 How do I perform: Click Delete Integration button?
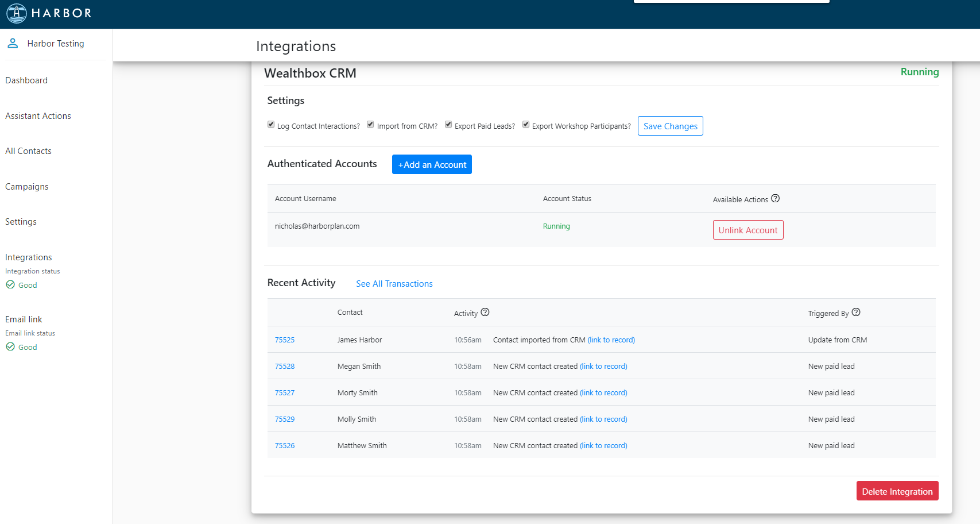point(897,491)
